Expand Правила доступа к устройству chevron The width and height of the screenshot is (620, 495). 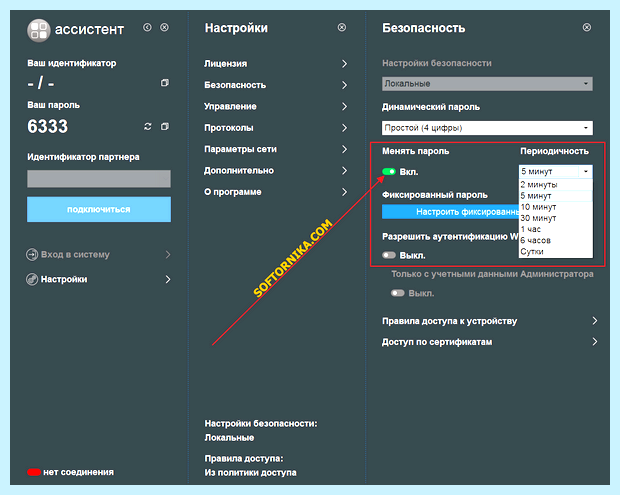click(595, 321)
